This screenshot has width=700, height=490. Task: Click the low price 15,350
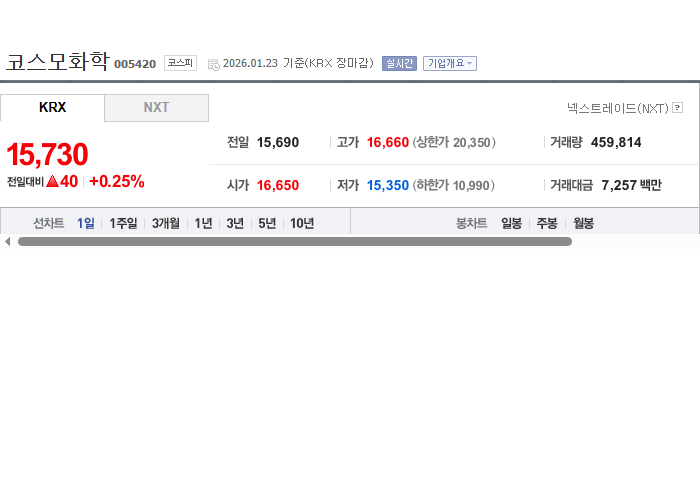[x=388, y=185]
